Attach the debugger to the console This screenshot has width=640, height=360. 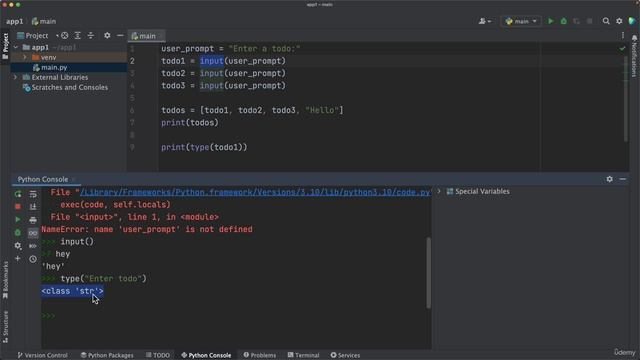coord(18,233)
